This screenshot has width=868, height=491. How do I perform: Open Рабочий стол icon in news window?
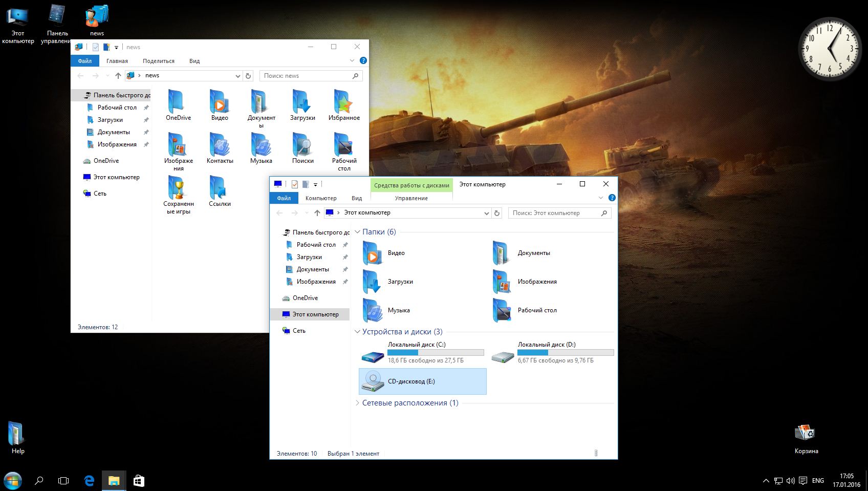pos(344,144)
